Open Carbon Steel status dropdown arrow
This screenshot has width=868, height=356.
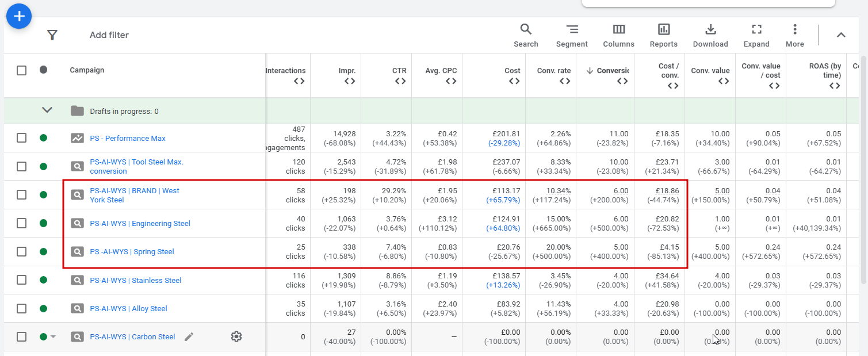coord(53,337)
